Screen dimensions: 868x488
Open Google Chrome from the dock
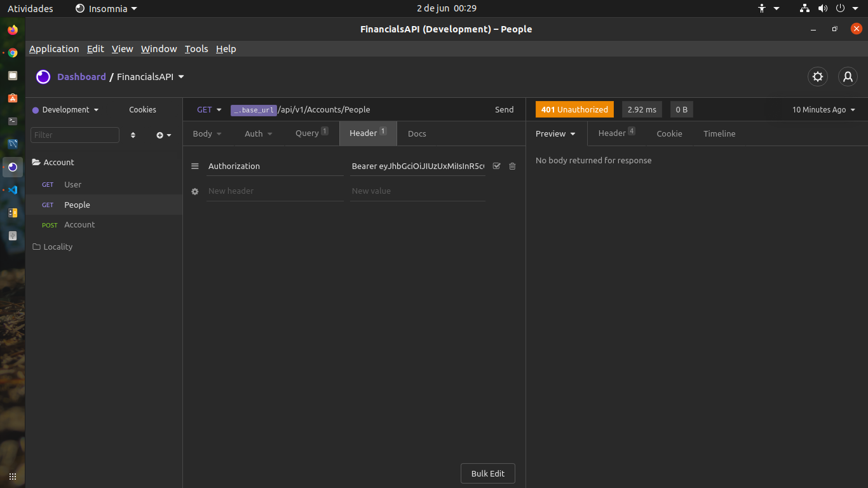click(13, 53)
